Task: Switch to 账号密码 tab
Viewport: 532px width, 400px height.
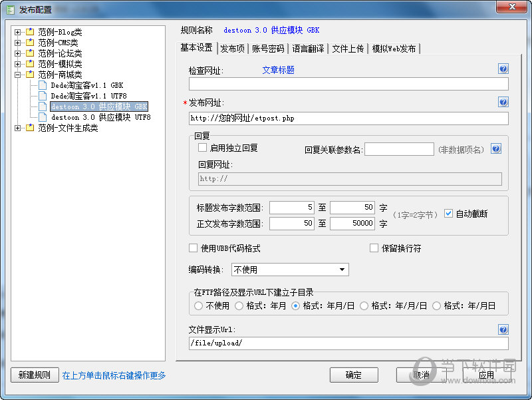Action: click(268, 49)
